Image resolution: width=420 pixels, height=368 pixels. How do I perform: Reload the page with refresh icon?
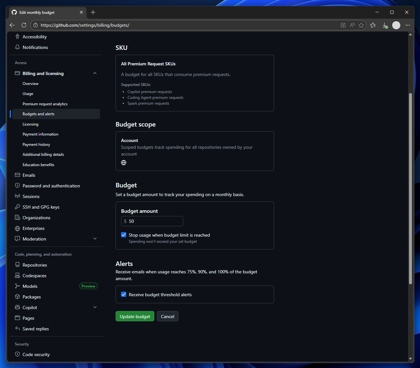24,25
